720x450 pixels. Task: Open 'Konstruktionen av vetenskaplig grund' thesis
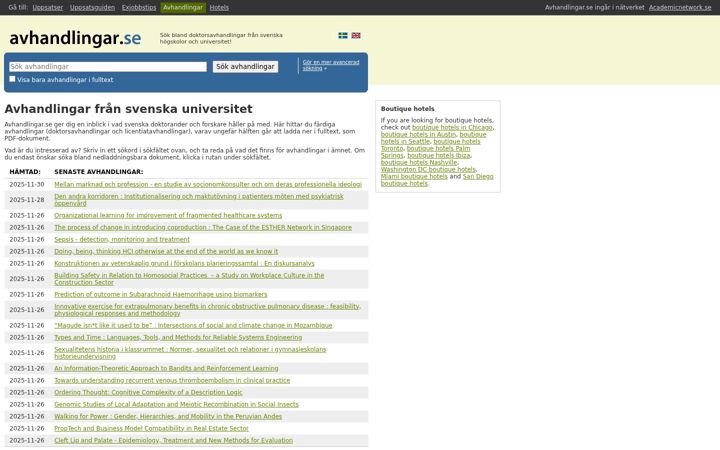click(184, 263)
